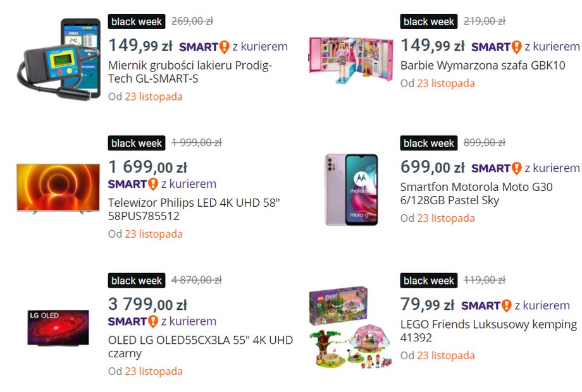Open the Philips TV product image
Viewport: 582px width, 392px height.
(58, 188)
